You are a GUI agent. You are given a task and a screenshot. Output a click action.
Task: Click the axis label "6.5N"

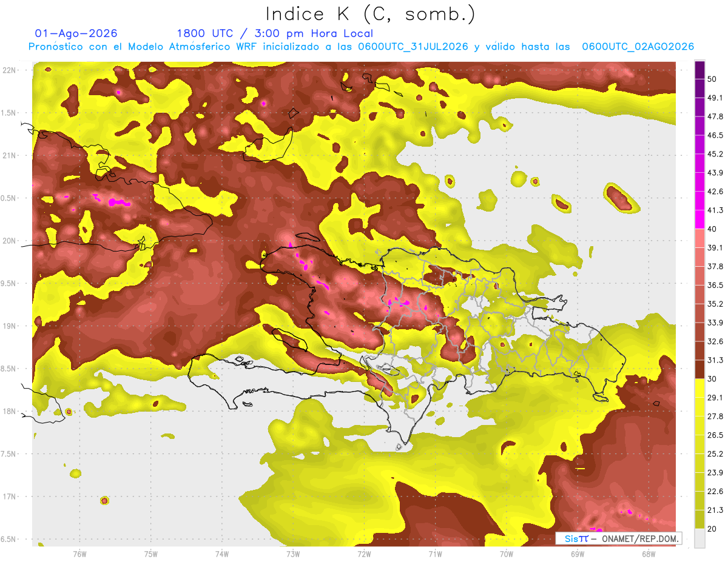coord(9,540)
